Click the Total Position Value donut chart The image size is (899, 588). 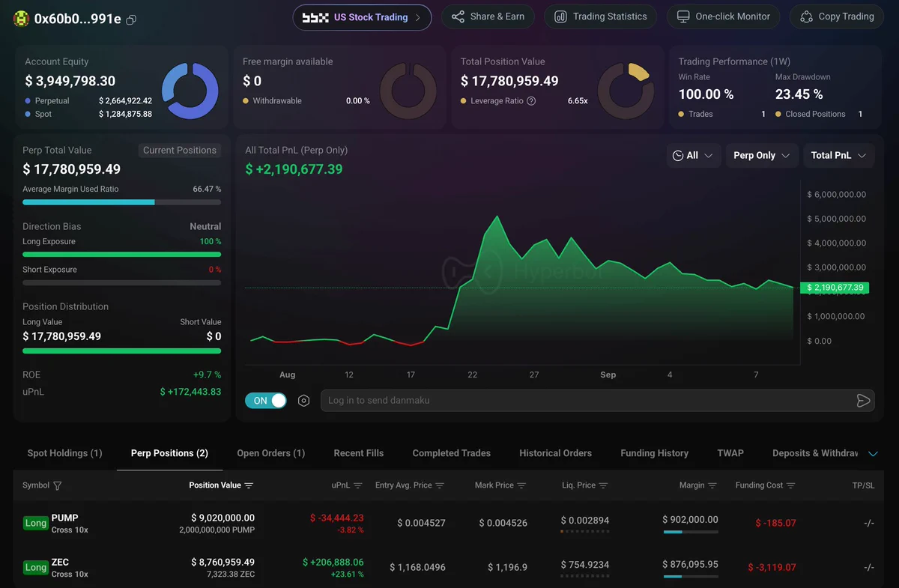pos(626,91)
